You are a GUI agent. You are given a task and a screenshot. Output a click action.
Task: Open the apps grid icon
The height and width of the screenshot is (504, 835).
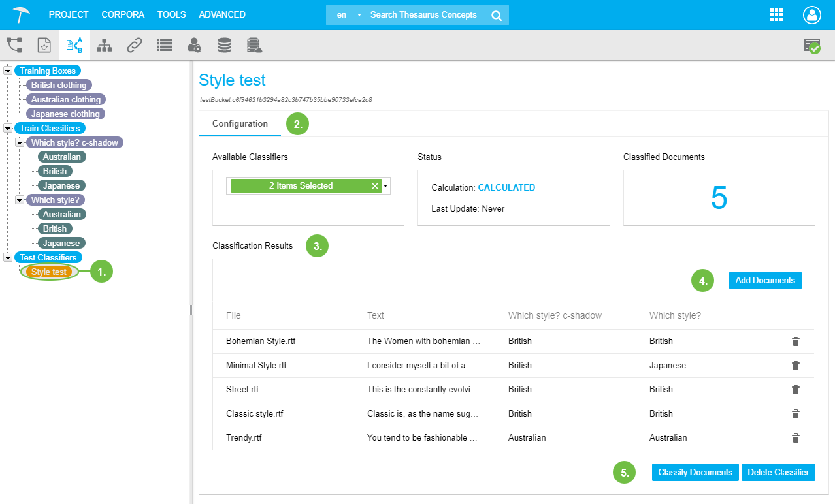(x=777, y=15)
